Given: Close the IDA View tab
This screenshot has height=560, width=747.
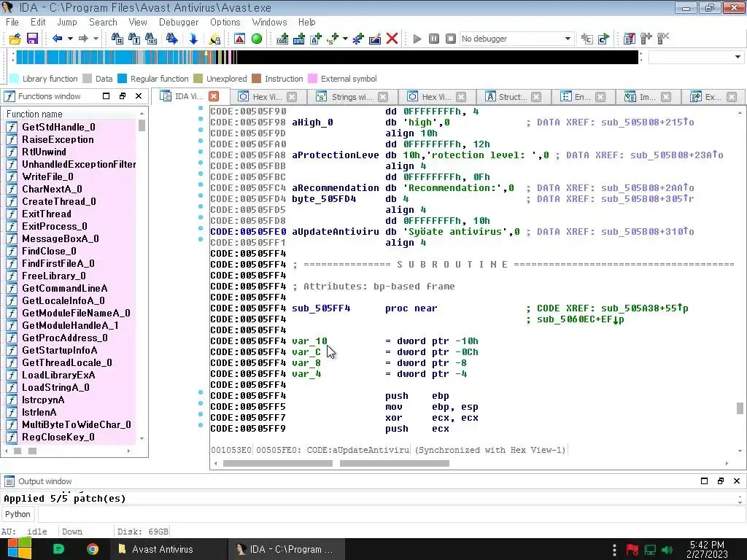Looking at the screenshot, I should 214,96.
